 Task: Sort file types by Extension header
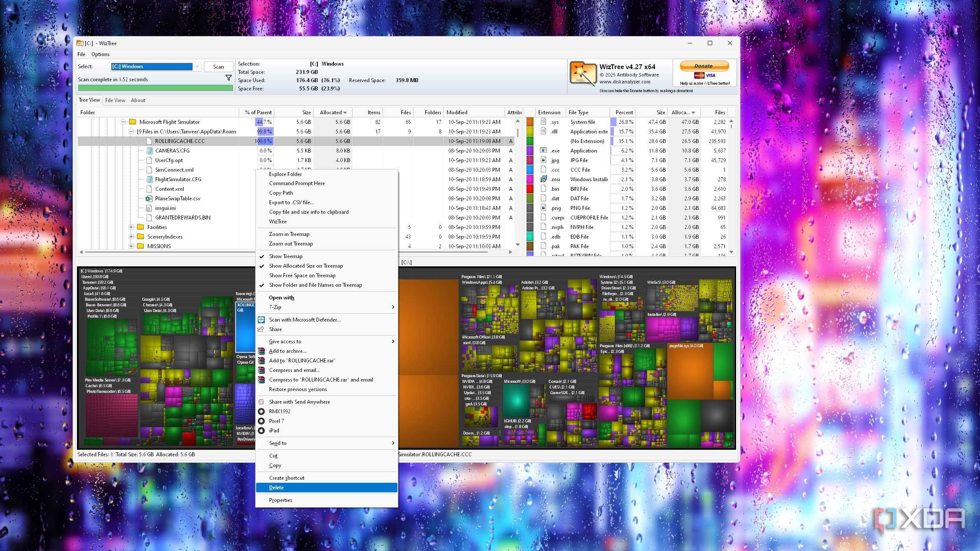point(550,113)
